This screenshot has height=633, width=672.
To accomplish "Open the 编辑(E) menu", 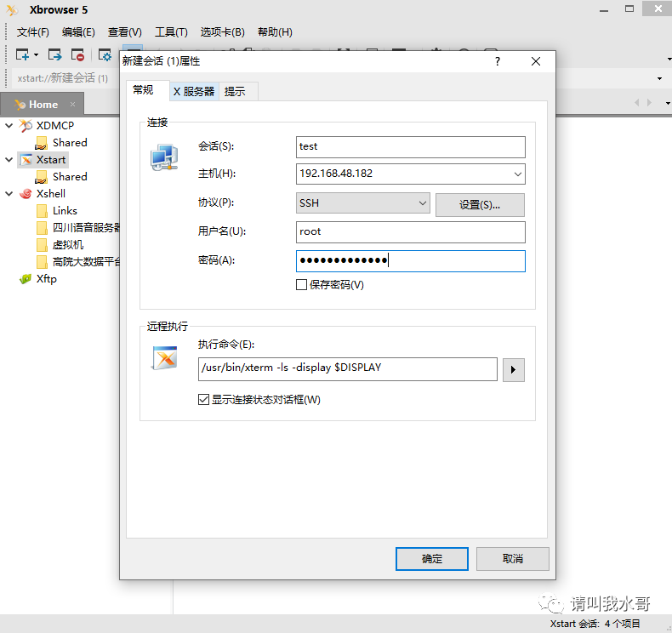I will point(78,32).
